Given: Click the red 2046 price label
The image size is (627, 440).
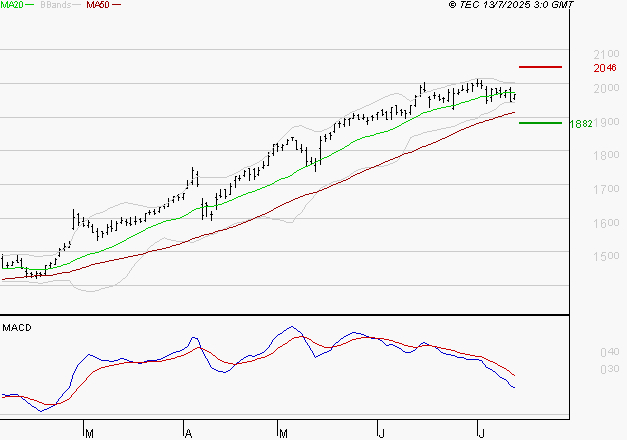Looking at the screenshot, I should click(605, 68).
